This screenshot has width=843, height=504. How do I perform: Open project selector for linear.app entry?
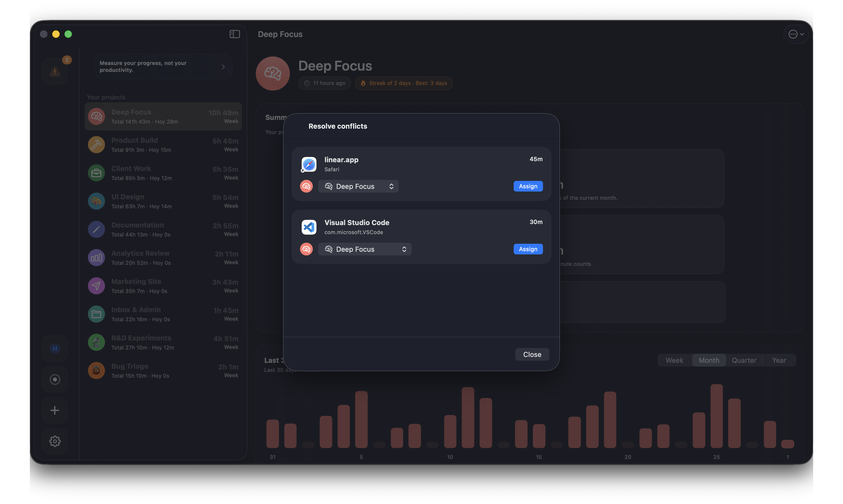[359, 186]
